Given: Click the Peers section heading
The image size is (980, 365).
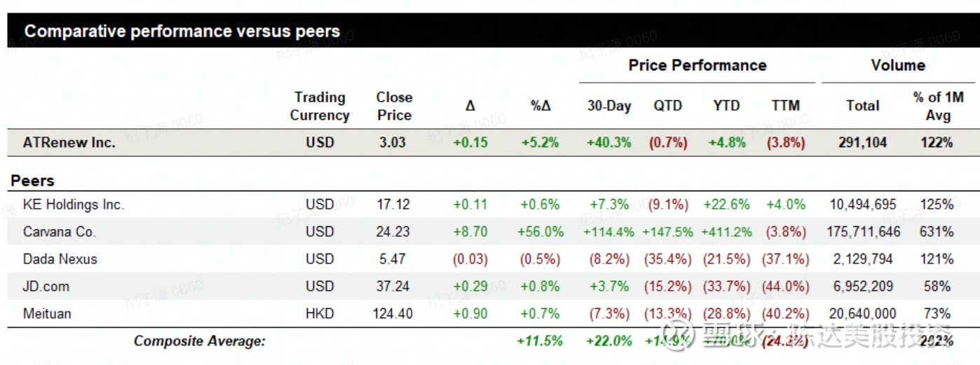Looking at the screenshot, I should point(32,181).
